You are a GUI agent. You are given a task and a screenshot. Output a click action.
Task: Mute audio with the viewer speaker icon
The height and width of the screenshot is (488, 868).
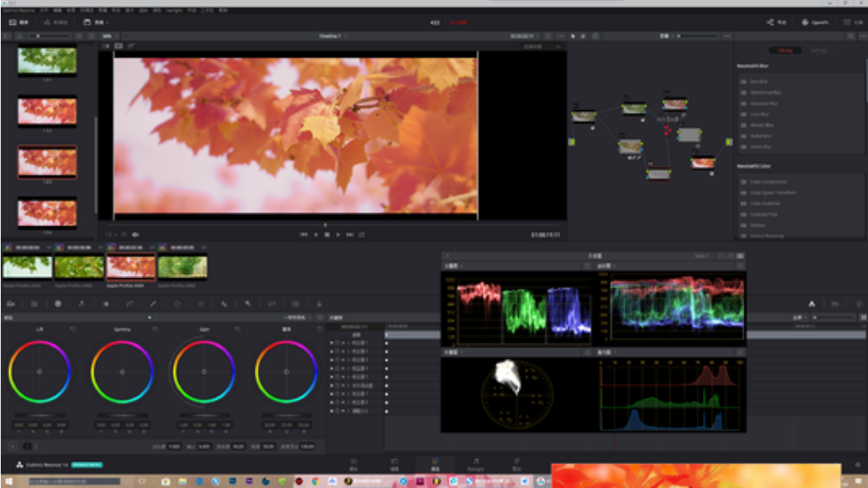pyautogui.click(x=136, y=234)
